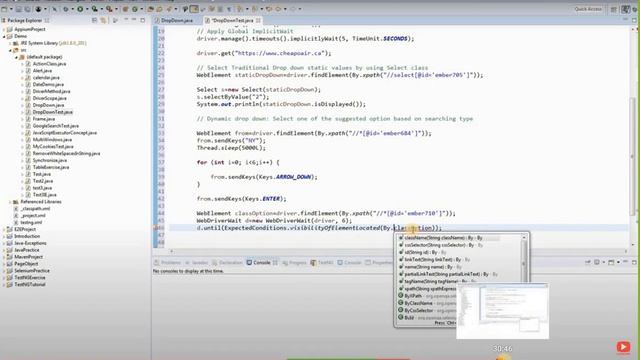Click the video preview thumbnail

(502, 311)
